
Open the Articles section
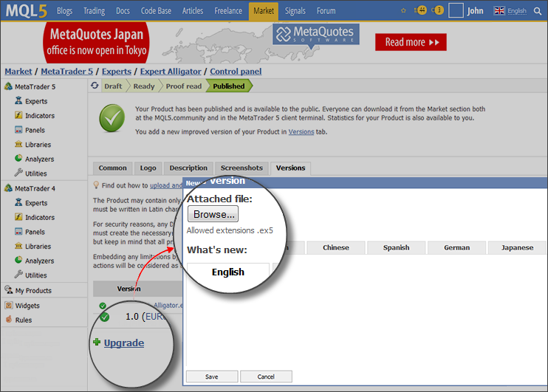coord(193,11)
